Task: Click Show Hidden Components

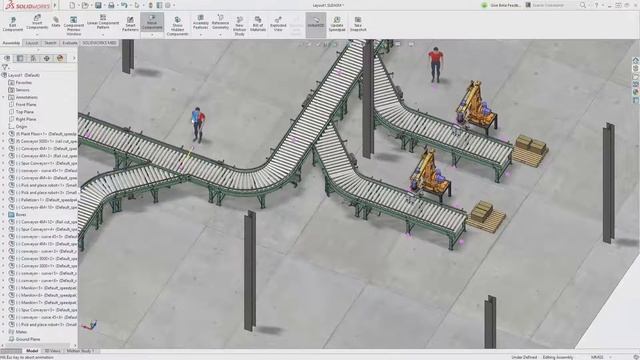Action: coord(178,27)
